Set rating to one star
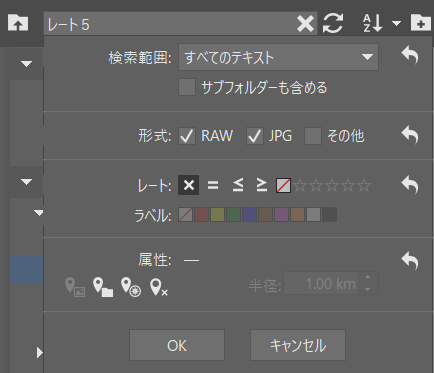This screenshot has width=434, height=373. click(300, 186)
